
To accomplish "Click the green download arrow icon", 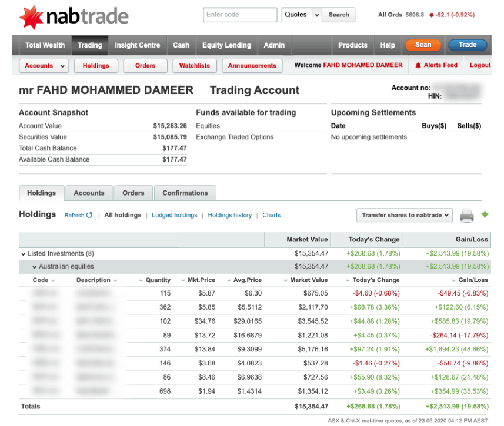I will (485, 215).
